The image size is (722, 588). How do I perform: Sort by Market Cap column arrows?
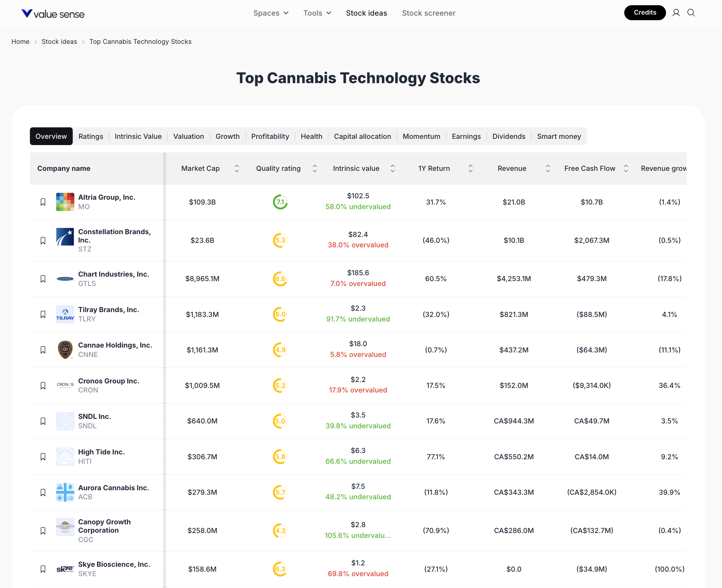coord(237,168)
